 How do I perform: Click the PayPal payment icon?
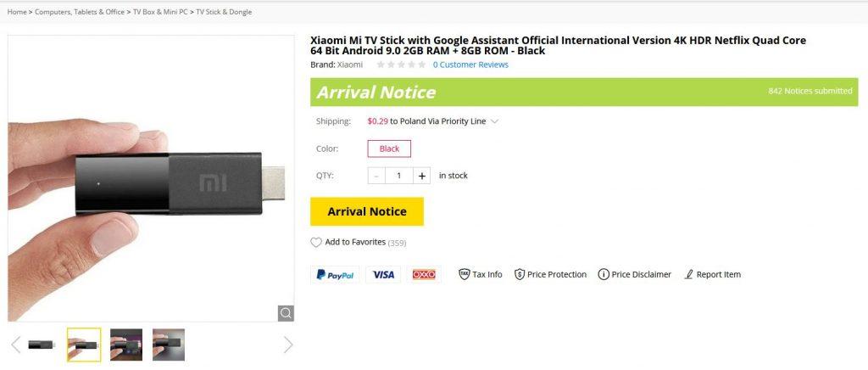point(336,274)
